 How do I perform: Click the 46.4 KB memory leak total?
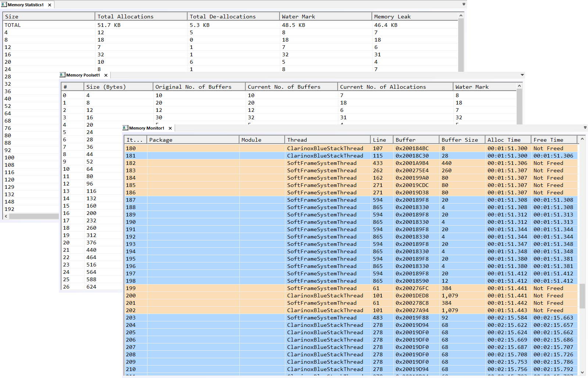pos(386,25)
